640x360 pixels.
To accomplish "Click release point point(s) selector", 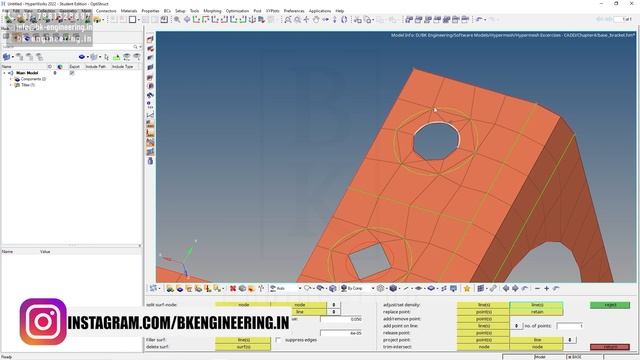I will point(483,333).
